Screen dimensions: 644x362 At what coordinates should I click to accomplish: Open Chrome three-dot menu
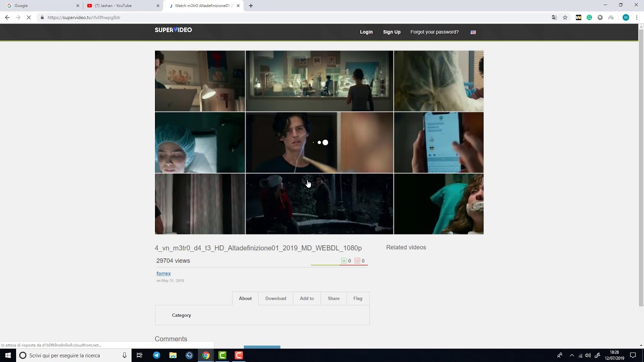[636, 17]
